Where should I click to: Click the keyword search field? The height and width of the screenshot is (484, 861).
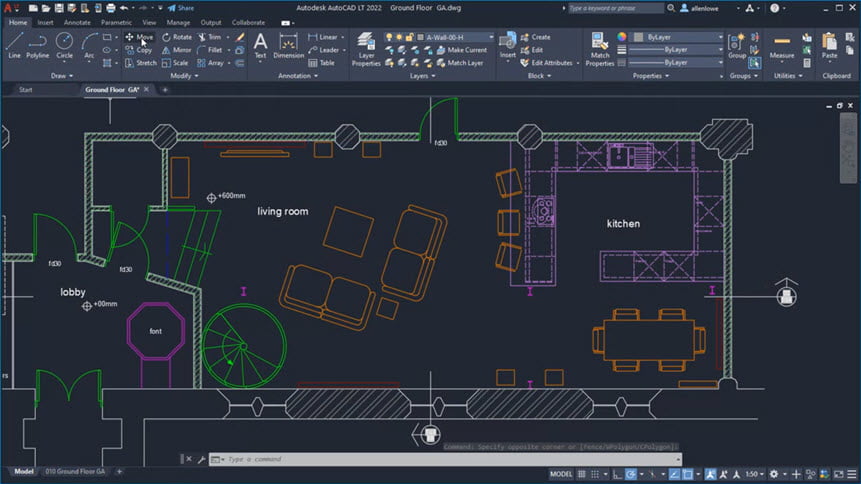point(616,8)
